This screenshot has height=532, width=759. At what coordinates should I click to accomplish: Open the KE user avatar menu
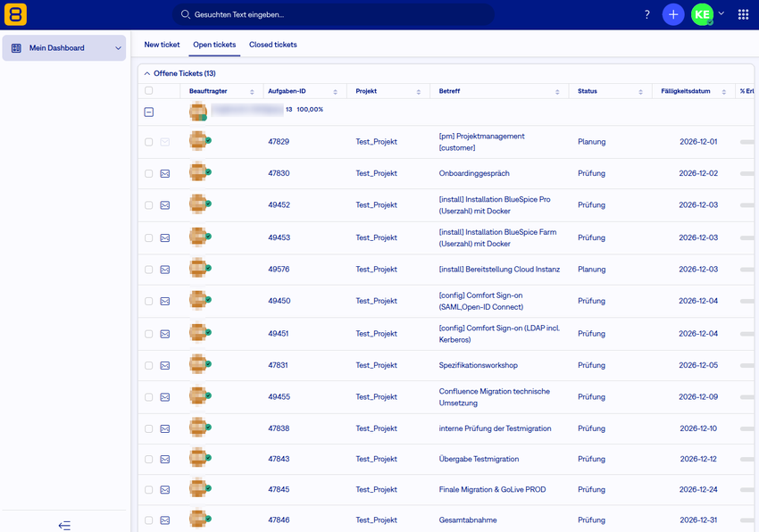[702, 14]
